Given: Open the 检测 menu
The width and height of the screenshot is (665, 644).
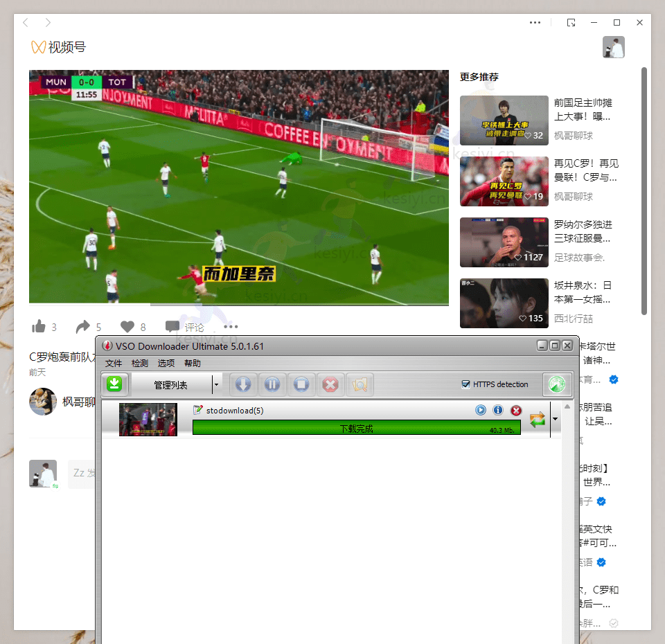Looking at the screenshot, I should tap(140, 364).
